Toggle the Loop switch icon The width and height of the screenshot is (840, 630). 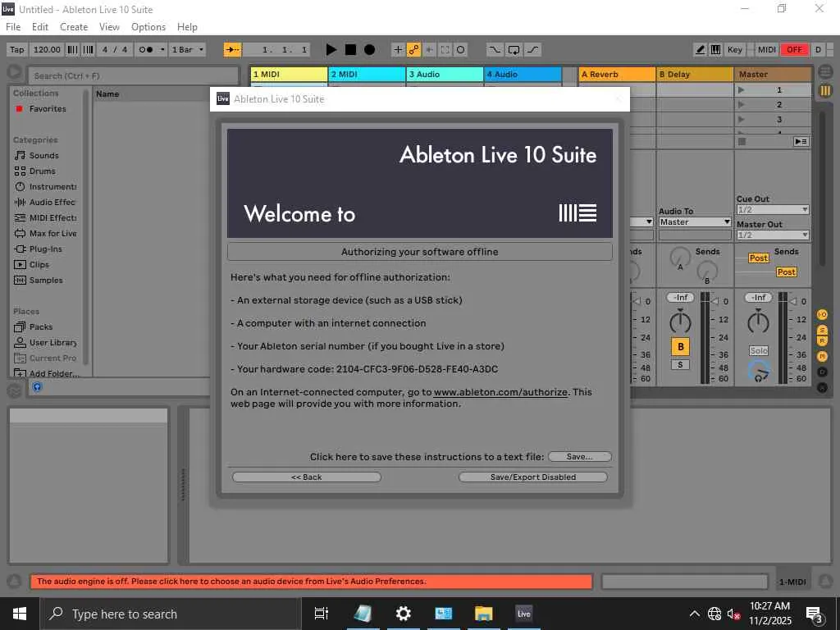click(514, 50)
